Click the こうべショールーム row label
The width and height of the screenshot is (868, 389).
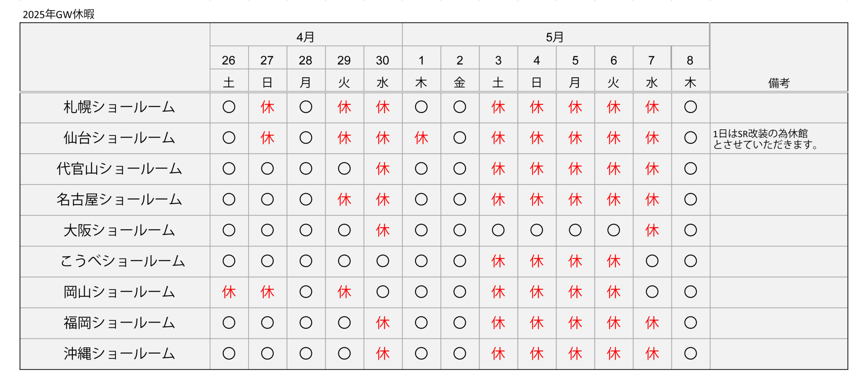[x=122, y=261]
